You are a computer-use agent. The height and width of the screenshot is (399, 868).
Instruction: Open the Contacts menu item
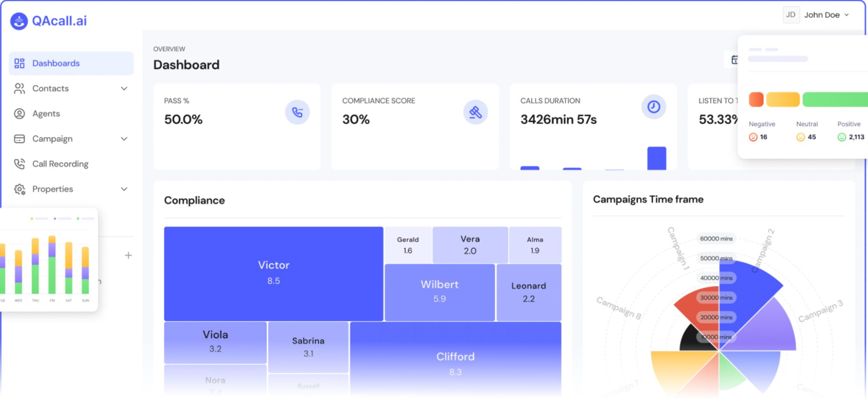tap(71, 89)
